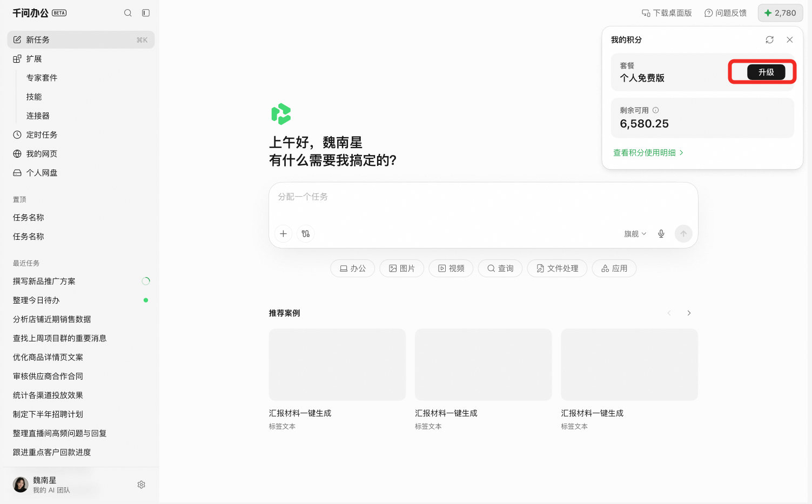Select the 图片 category chip
Image resolution: width=812 pixels, height=504 pixels.
(402, 268)
